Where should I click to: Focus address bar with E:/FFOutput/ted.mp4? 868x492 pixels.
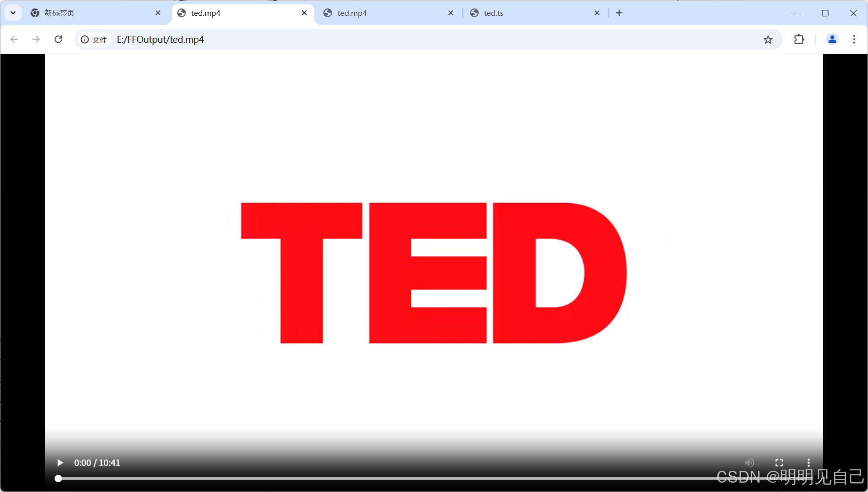(428, 39)
